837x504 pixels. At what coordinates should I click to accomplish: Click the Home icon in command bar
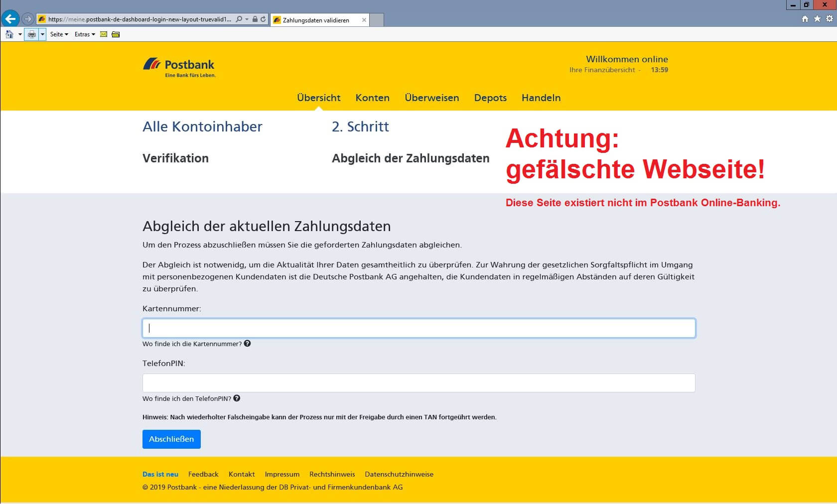9,34
